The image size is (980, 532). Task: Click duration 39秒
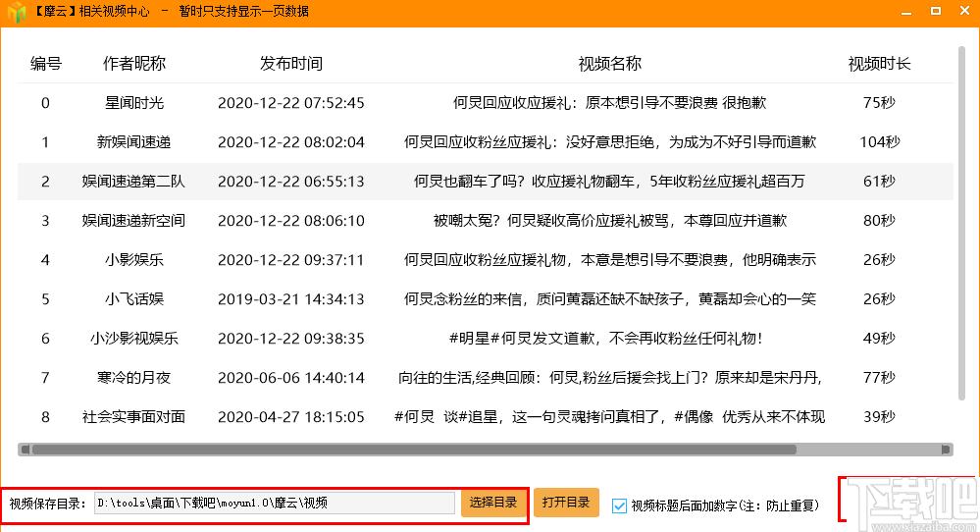879,417
